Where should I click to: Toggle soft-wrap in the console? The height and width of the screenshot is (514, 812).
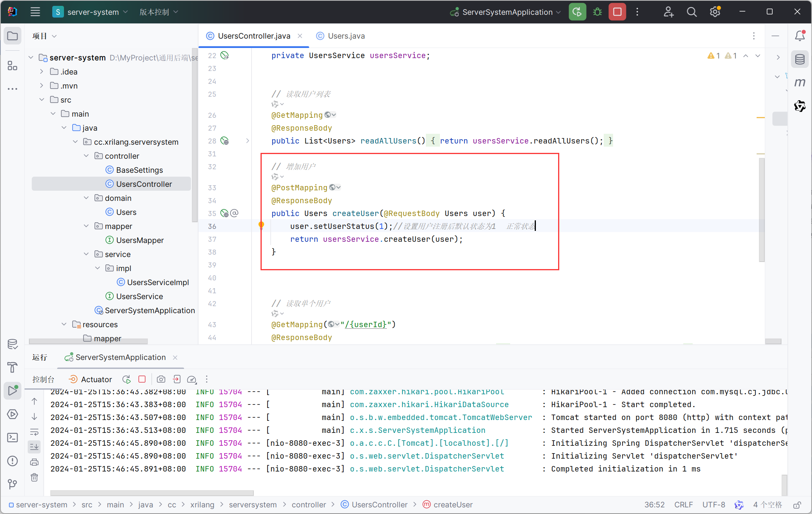(34, 432)
